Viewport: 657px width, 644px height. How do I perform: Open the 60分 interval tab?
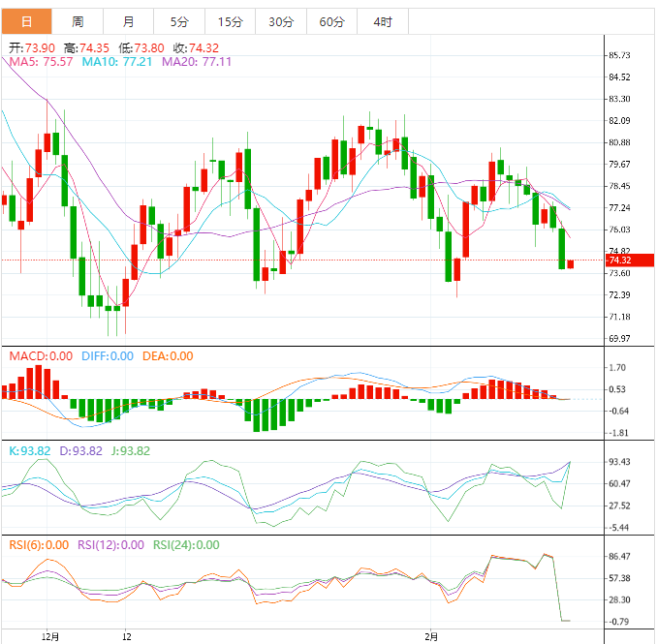point(331,21)
